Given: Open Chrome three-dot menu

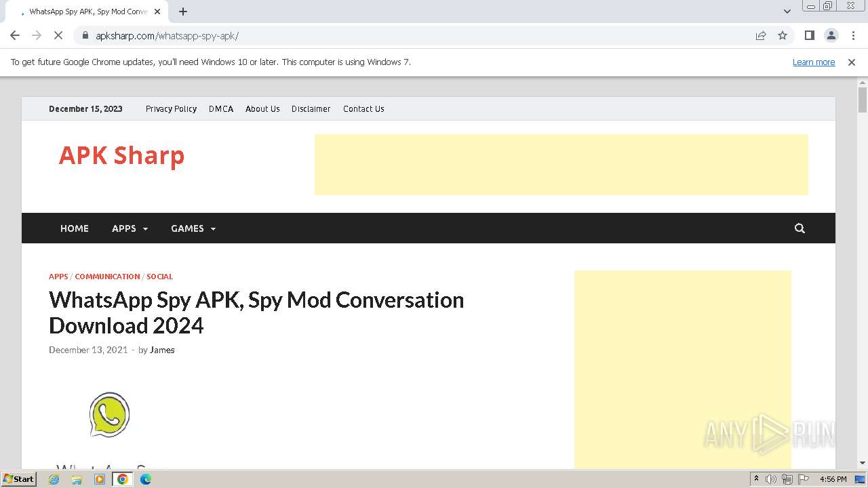Looking at the screenshot, I should tap(853, 35).
